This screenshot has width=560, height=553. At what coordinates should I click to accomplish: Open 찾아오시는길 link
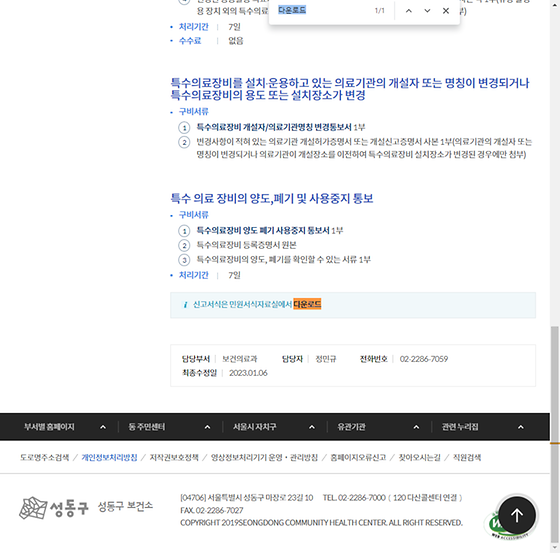coord(419,458)
